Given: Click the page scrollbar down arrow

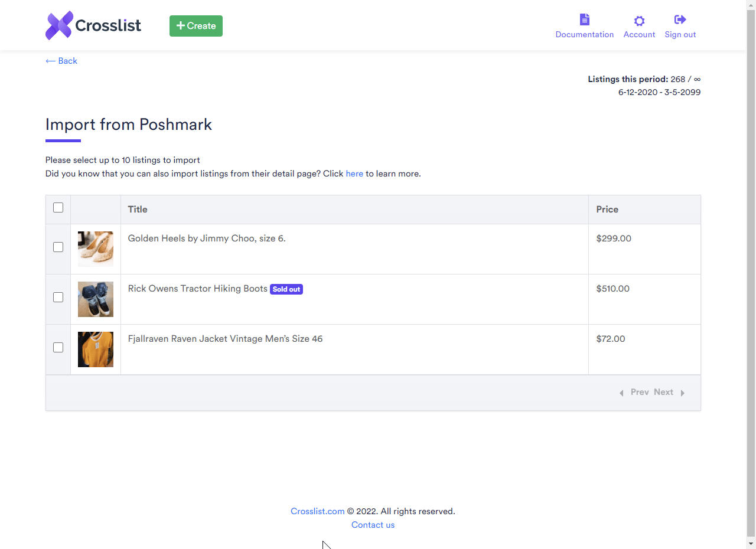Looking at the screenshot, I should click(751, 543).
